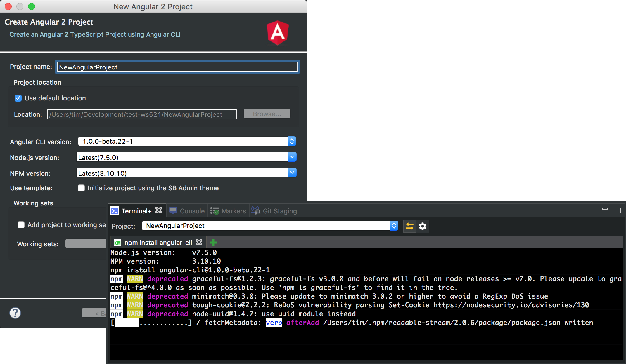Click the npm progress bar in terminal output
The width and height of the screenshot is (626, 364).
pos(151,323)
